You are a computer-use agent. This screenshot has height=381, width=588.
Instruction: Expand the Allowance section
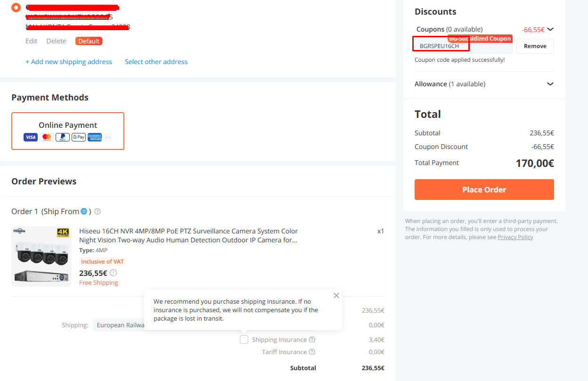pyautogui.click(x=550, y=84)
